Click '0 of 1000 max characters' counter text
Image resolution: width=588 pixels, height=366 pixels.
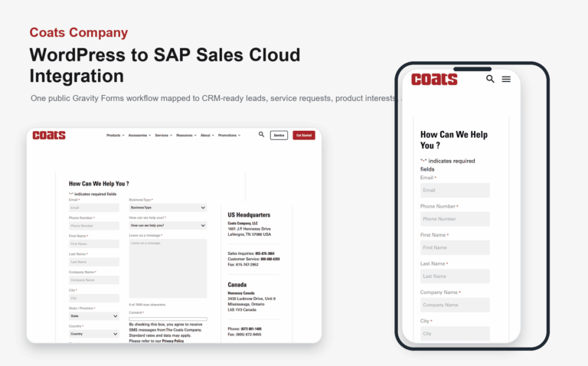coord(147,305)
